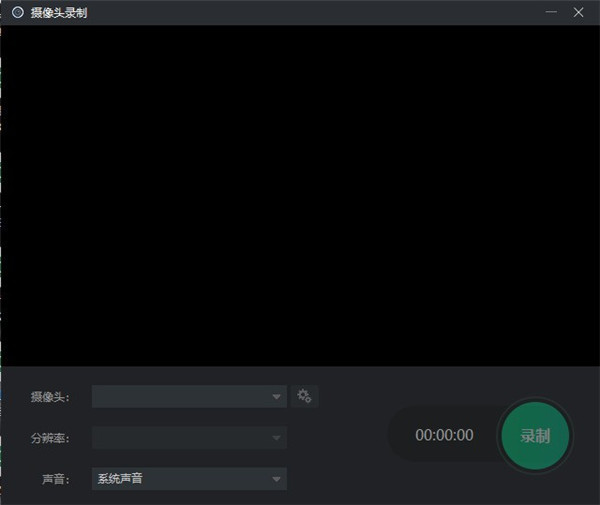Click the 摄像头: label

pos(50,397)
